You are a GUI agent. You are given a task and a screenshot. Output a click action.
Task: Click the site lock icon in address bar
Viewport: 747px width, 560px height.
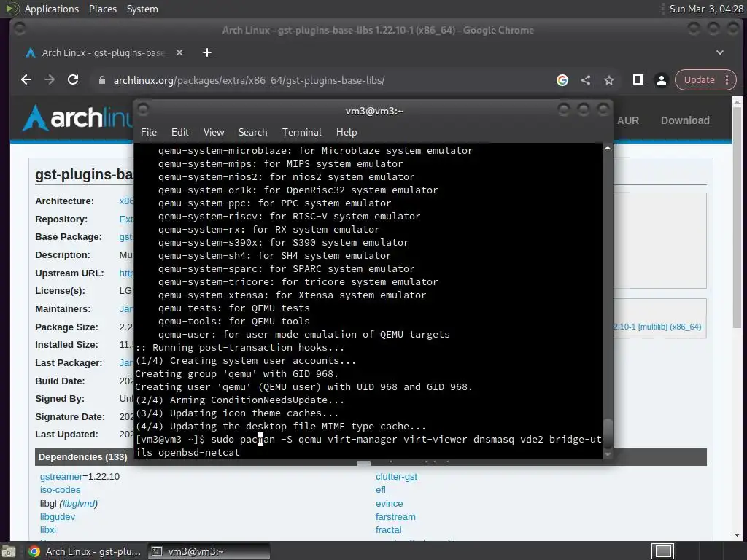[x=101, y=80]
